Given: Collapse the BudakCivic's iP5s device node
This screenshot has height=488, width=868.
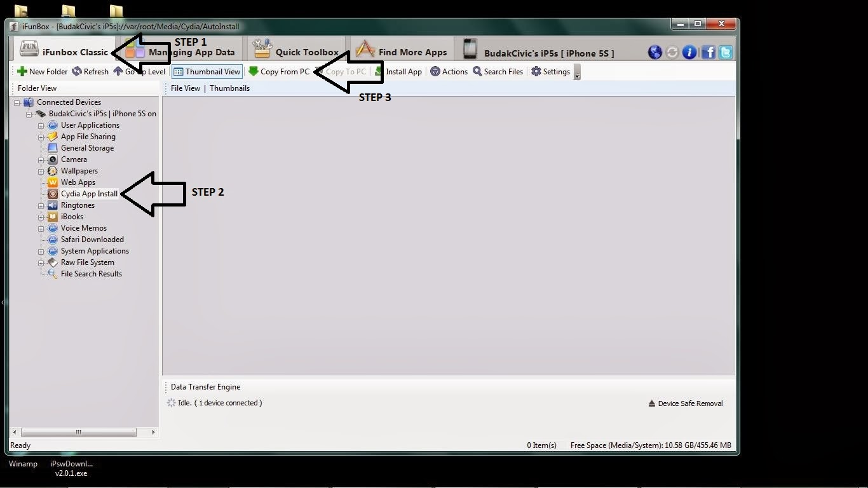Looking at the screenshot, I should [x=29, y=114].
